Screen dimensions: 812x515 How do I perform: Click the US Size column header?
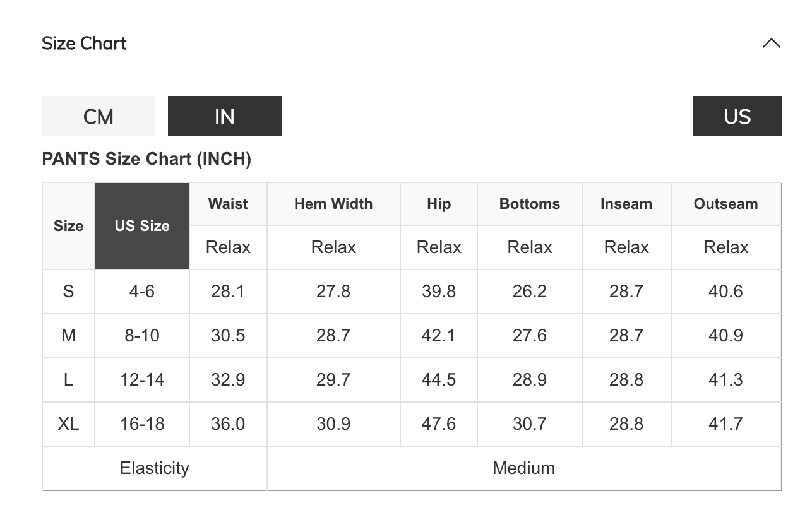point(142,226)
